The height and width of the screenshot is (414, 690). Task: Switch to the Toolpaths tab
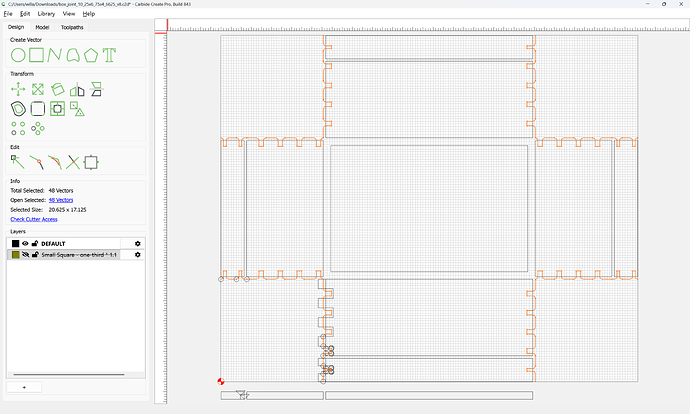pos(72,27)
